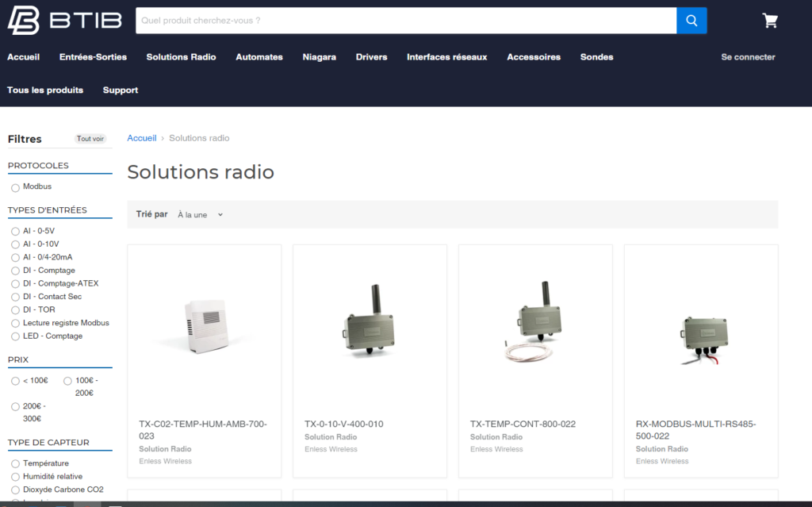The width and height of the screenshot is (812, 507).
Task: Open the breadcrumb "Accueil" link
Action: click(141, 137)
